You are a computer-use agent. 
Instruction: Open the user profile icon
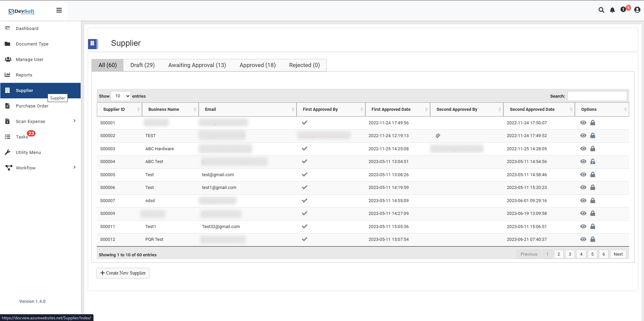coord(637,10)
